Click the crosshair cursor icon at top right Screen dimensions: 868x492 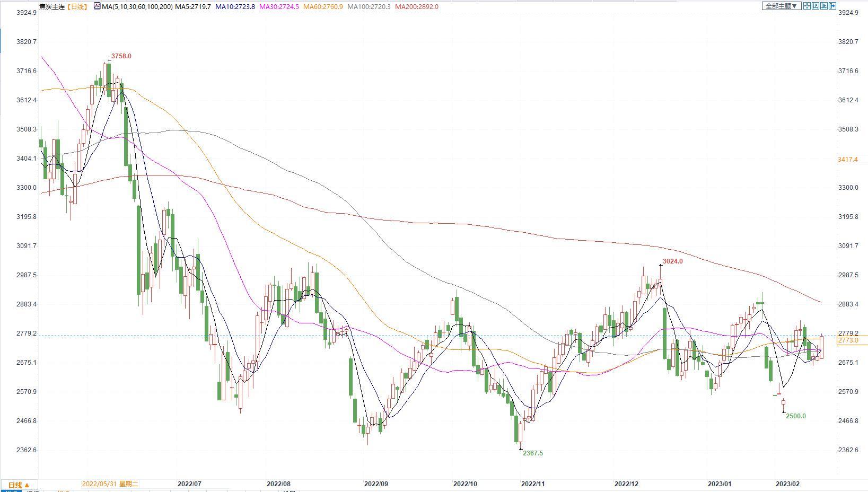pyautogui.click(x=807, y=6)
